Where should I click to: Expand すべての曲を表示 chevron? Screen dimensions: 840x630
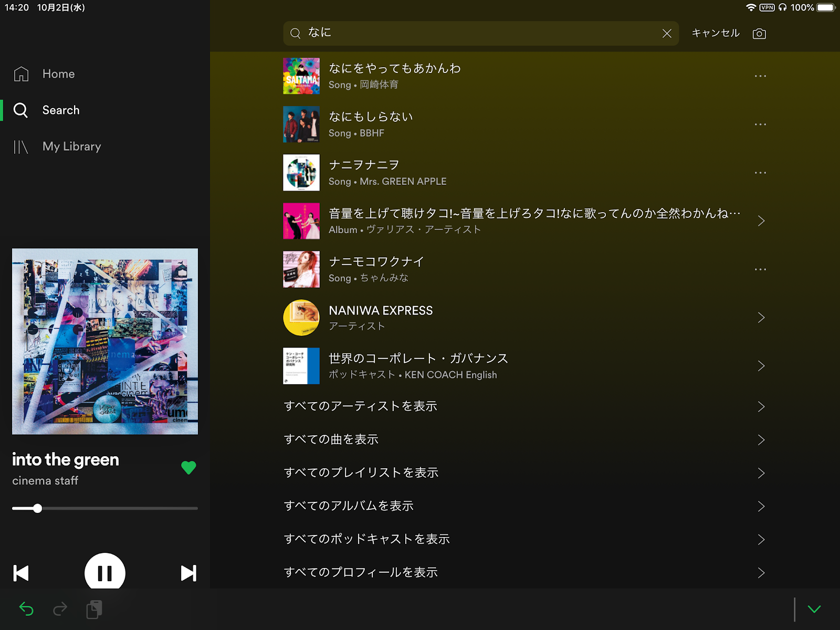click(761, 439)
